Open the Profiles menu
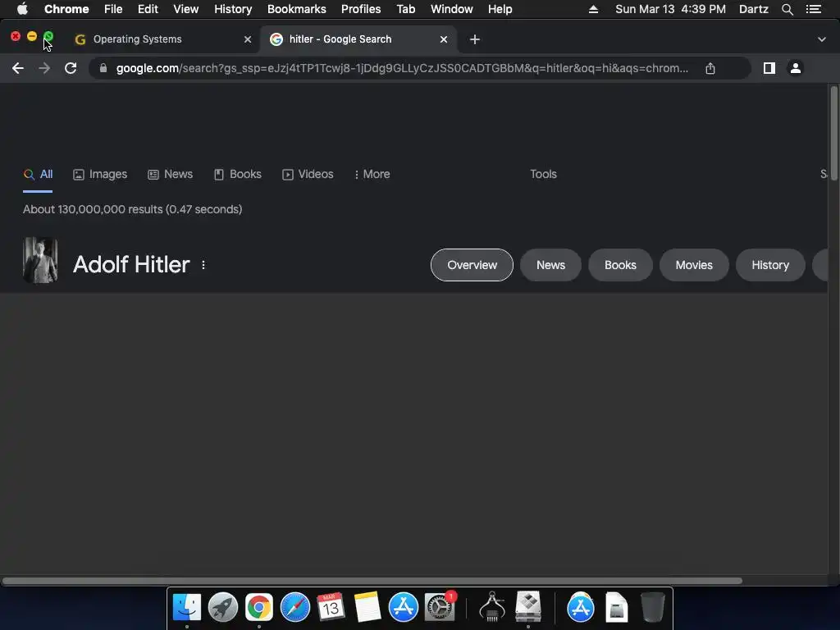The width and height of the screenshot is (840, 630). [x=361, y=9]
